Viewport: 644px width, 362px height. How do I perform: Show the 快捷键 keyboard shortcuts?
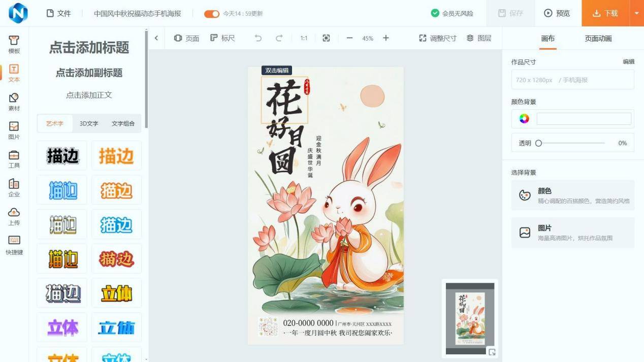click(14, 245)
